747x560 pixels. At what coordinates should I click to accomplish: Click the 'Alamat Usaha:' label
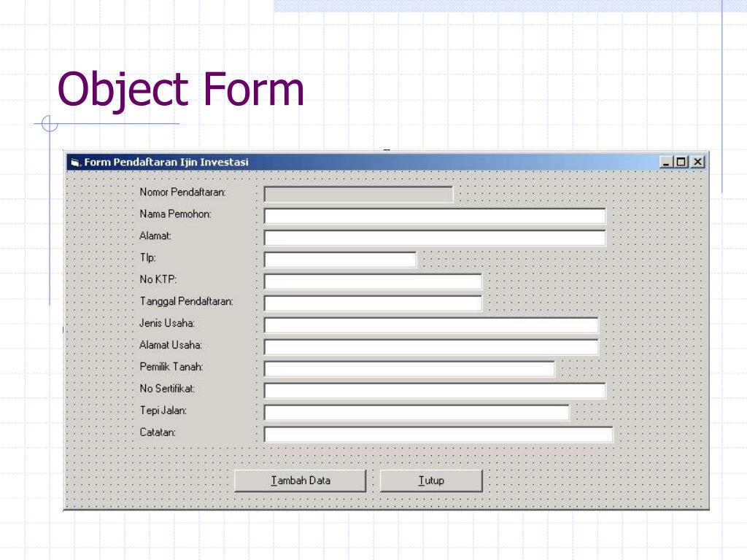[171, 345]
